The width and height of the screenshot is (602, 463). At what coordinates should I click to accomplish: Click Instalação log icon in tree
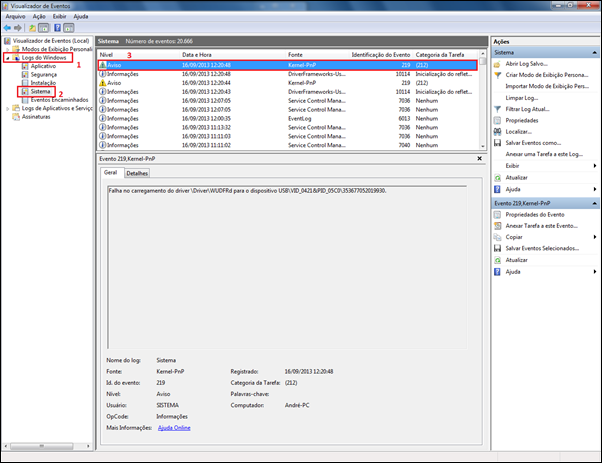point(25,83)
